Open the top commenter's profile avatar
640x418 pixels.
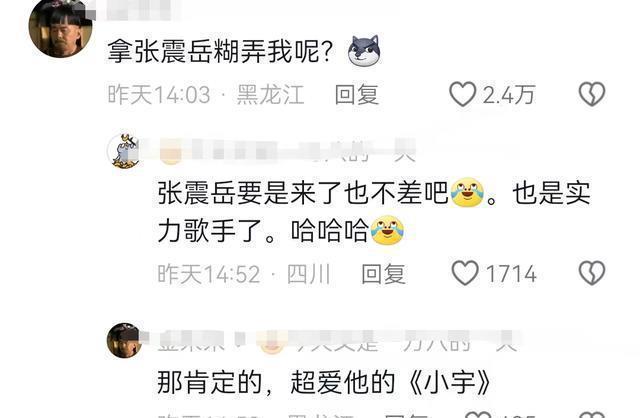click(x=60, y=27)
